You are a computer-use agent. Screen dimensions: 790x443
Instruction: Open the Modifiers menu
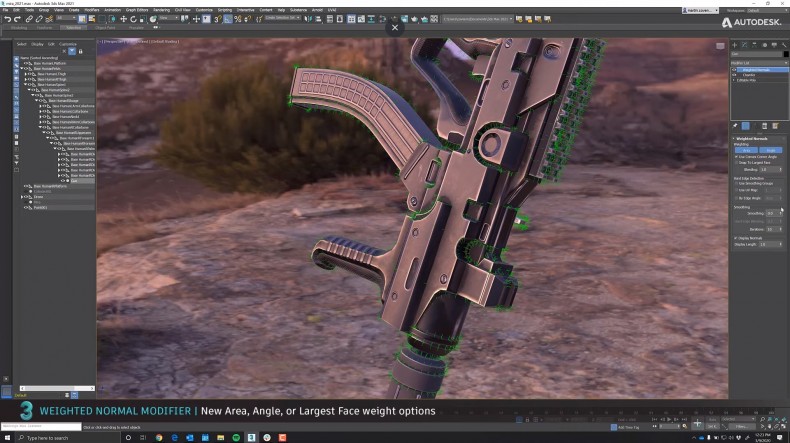point(91,10)
